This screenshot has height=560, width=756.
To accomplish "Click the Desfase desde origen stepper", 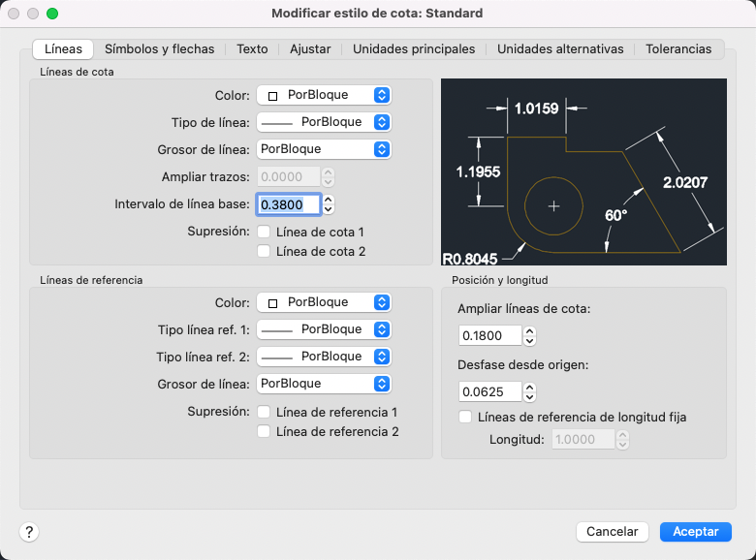I will click(x=529, y=392).
